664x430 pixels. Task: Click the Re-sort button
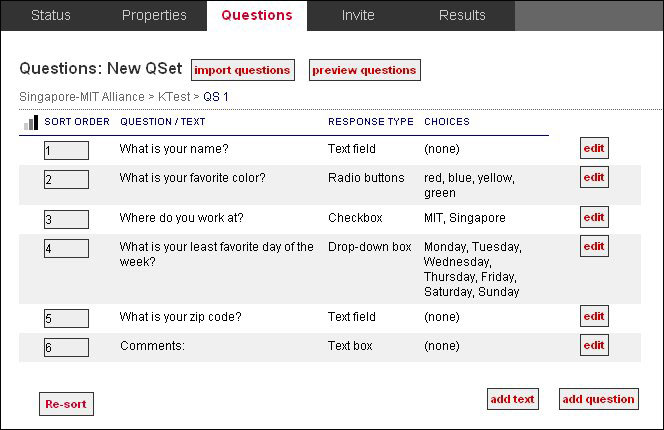tap(66, 404)
